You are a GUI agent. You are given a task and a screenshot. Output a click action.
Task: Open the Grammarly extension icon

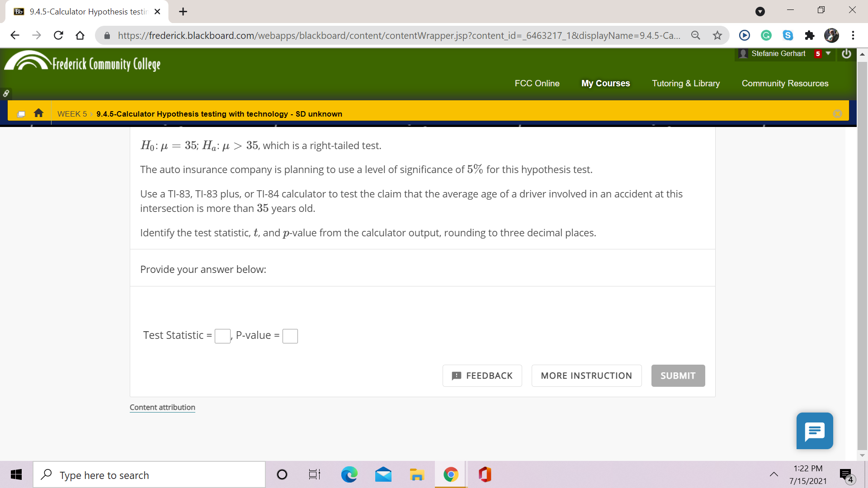coord(766,35)
